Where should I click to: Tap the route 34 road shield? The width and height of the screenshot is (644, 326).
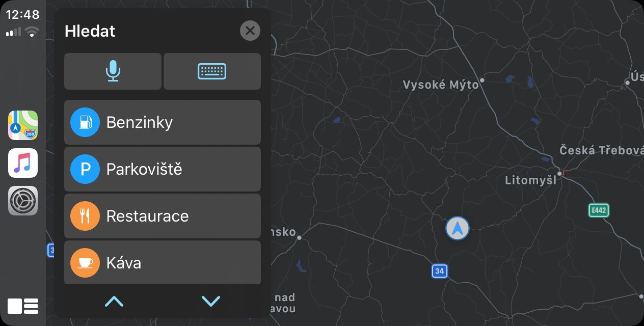click(440, 271)
